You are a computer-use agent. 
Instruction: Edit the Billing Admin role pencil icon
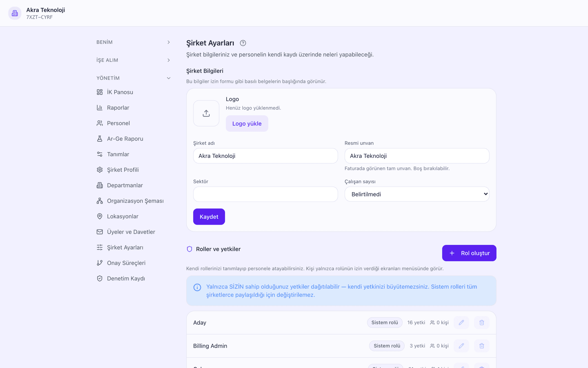pos(461,346)
